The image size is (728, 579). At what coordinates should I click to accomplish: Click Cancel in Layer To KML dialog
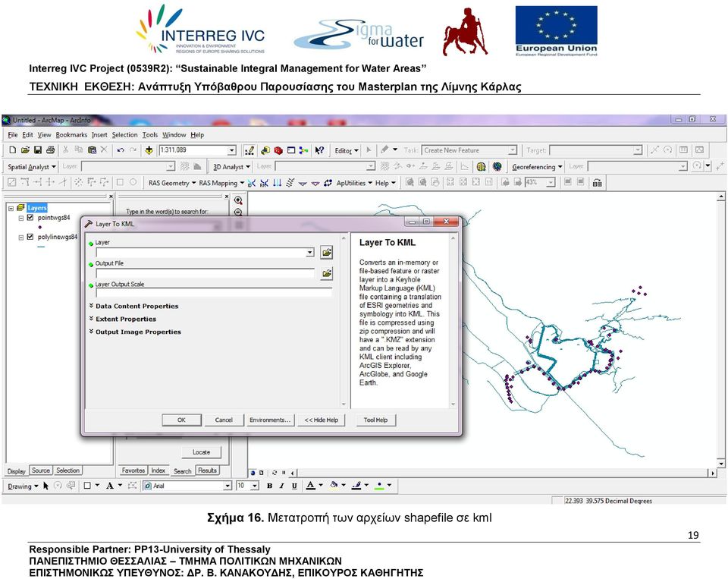(x=224, y=420)
